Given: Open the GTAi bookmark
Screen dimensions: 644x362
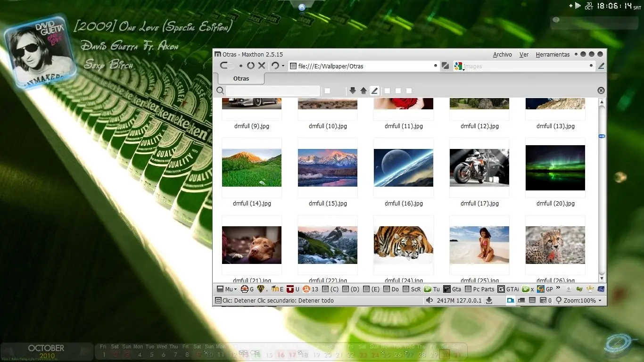Looking at the screenshot, I should [x=508, y=289].
